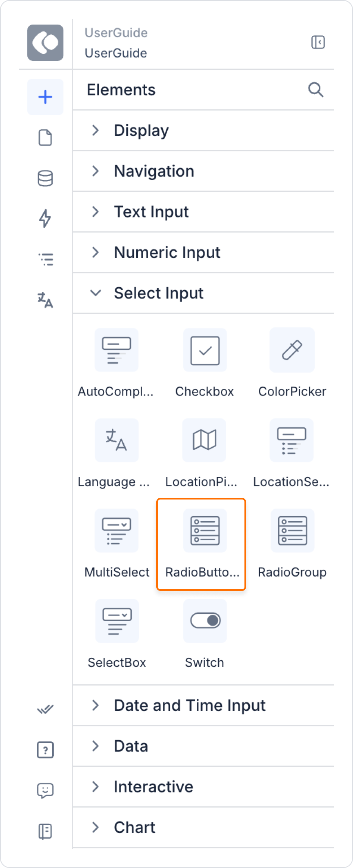This screenshot has height=868, width=353.
Task: Click the upper gray UserGuide title
Action: (116, 33)
